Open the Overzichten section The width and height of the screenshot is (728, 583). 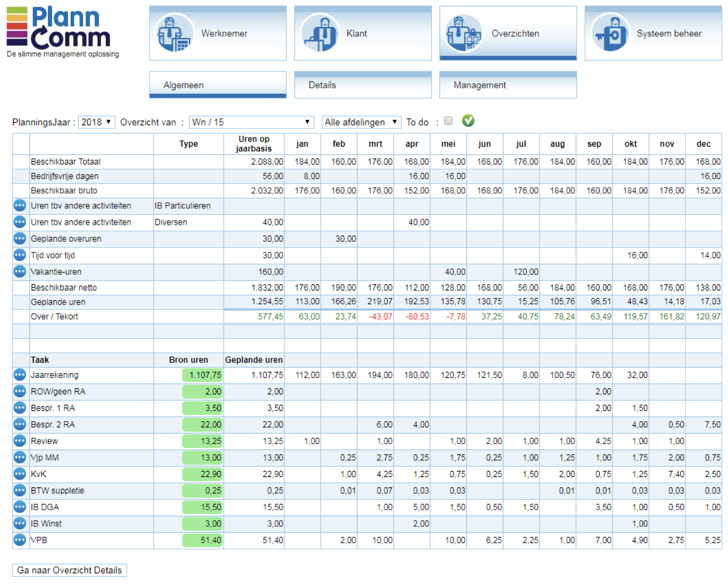point(508,33)
